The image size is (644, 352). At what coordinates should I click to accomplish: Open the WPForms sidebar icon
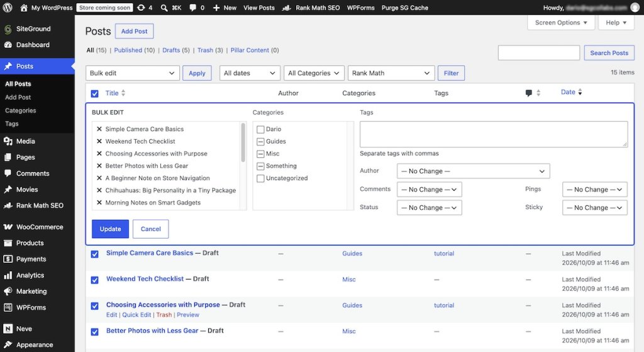[8, 307]
